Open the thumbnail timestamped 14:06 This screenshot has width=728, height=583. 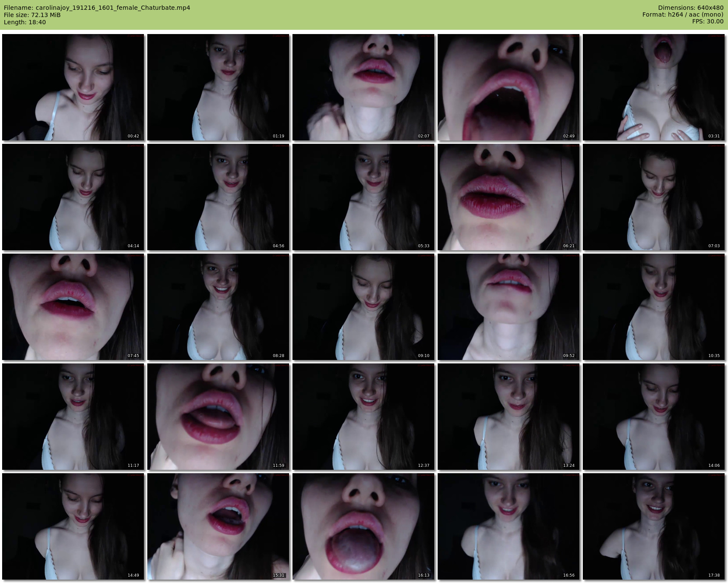click(653, 417)
